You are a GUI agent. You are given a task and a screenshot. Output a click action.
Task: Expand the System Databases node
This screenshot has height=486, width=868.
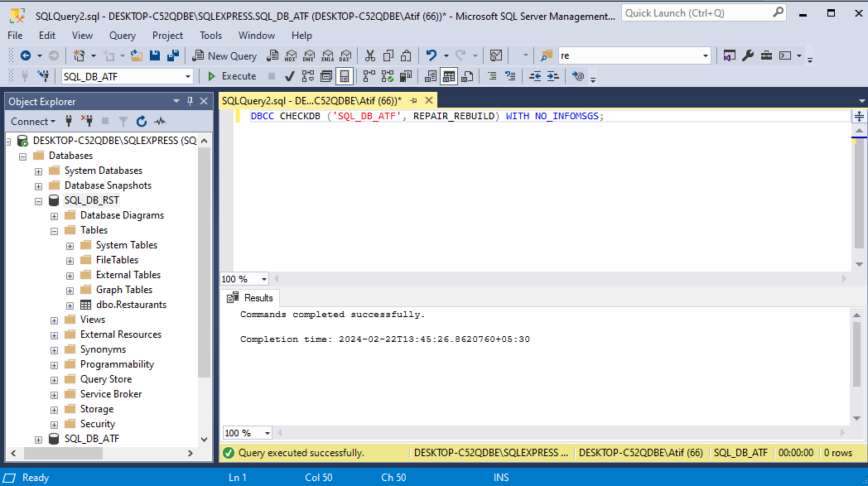tap(38, 171)
